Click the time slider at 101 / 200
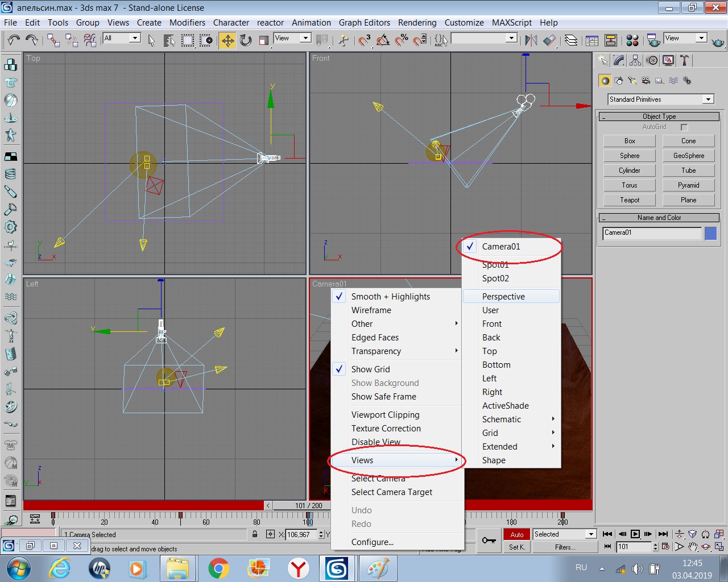 [309, 505]
